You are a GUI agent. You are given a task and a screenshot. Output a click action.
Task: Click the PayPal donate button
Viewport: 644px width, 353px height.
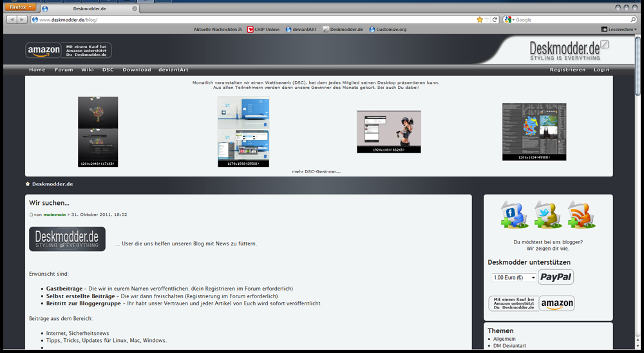(x=556, y=277)
